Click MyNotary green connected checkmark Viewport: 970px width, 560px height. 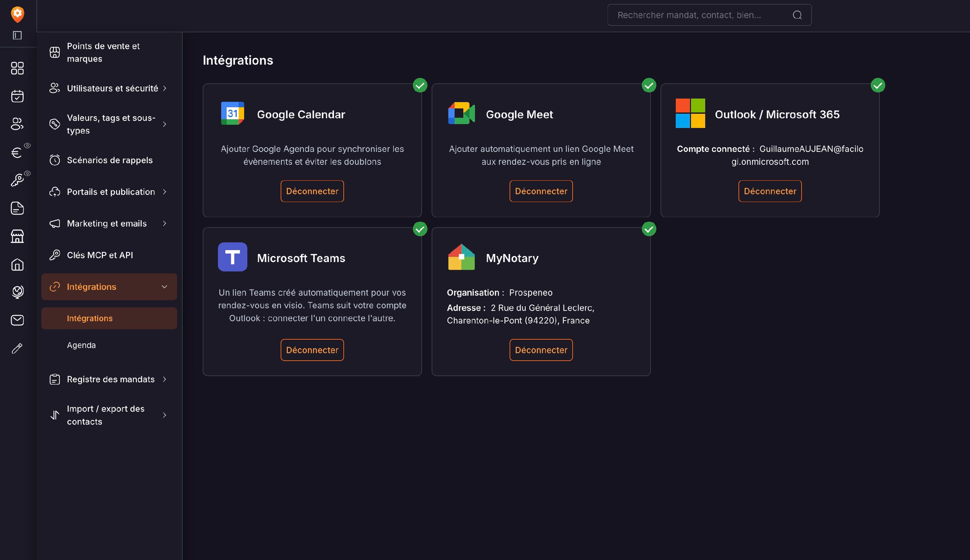coord(649,229)
